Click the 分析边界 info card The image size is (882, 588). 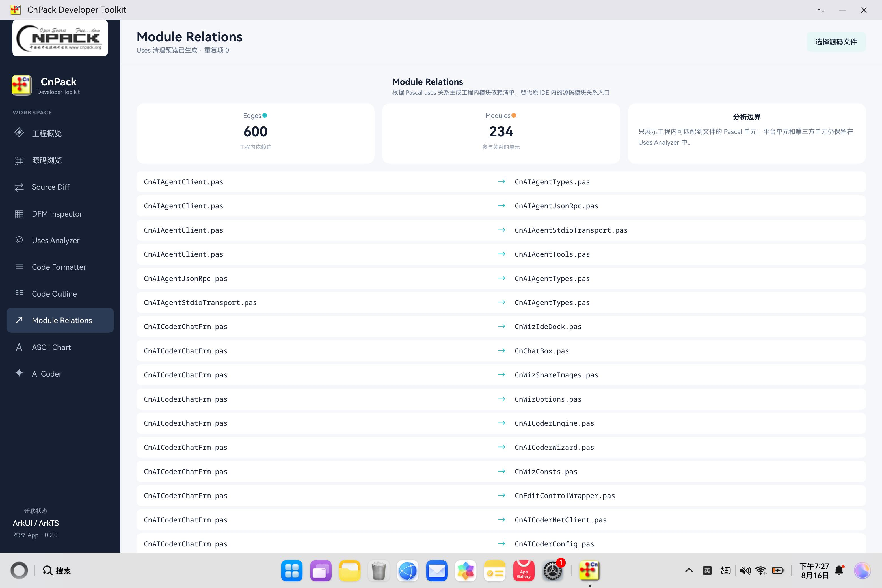point(747,133)
